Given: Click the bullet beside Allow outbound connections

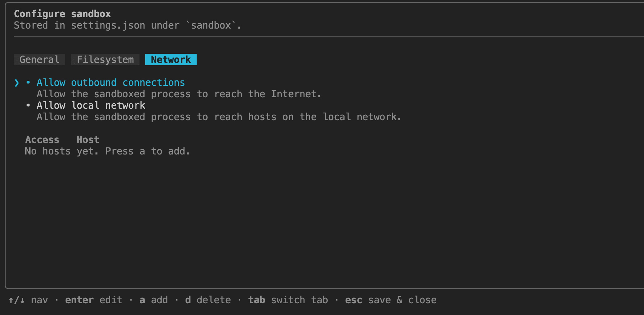Looking at the screenshot, I should (x=28, y=82).
